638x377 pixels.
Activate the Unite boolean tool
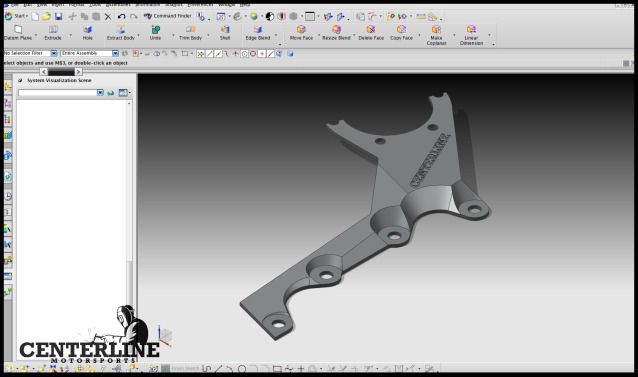coord(155,33)
